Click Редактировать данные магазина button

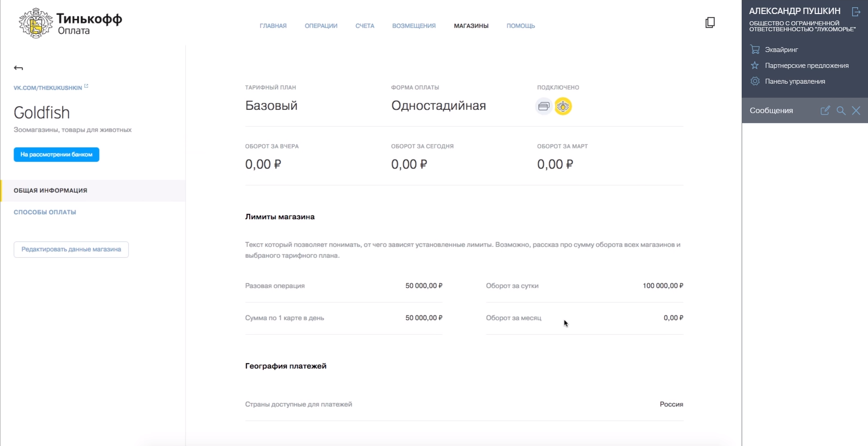pos(71,249)
